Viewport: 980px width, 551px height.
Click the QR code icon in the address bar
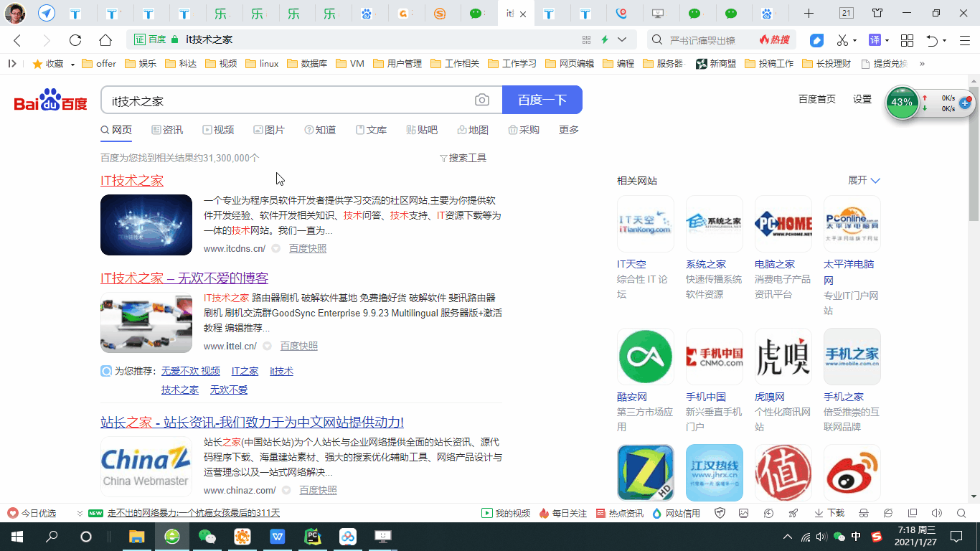(586, 39)
